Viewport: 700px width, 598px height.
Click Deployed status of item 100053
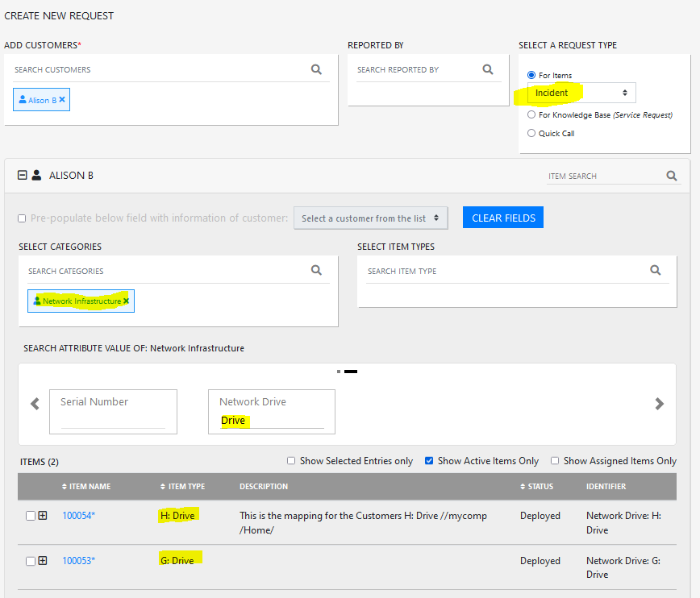[x=540, y=560]
